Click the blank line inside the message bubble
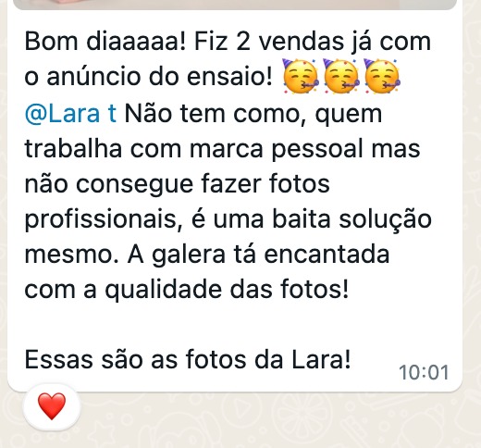This screenshot has height=448, width=481. pos(234,325)
